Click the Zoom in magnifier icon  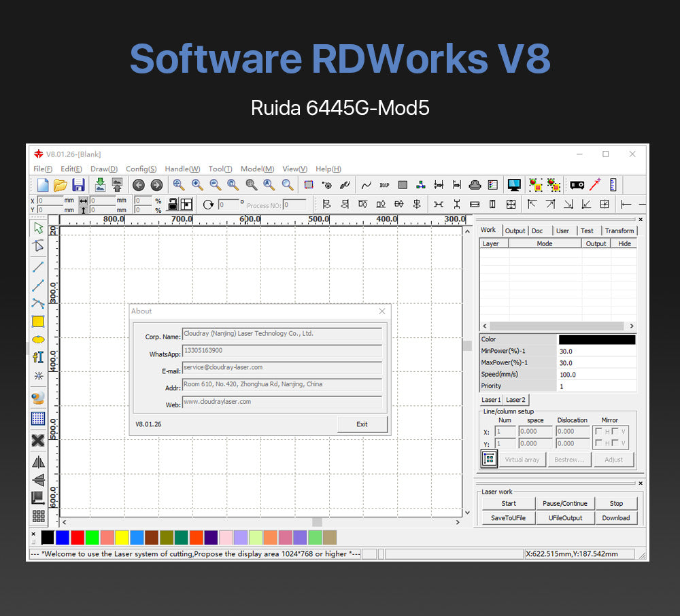(197, 185)
